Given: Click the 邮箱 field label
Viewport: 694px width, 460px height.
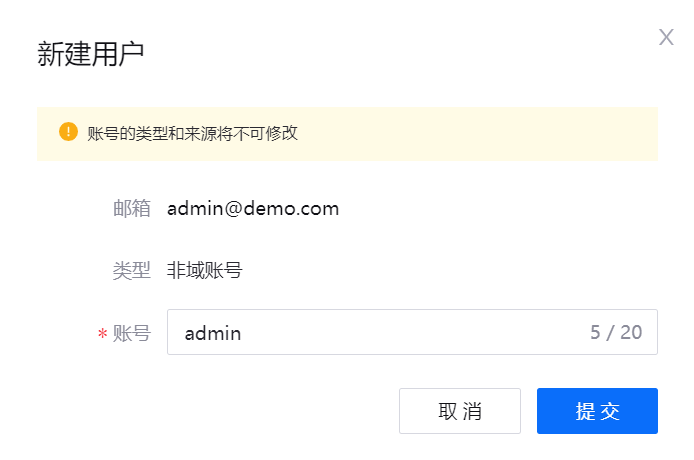Looking at the screenshot, I should click(131, 209).
